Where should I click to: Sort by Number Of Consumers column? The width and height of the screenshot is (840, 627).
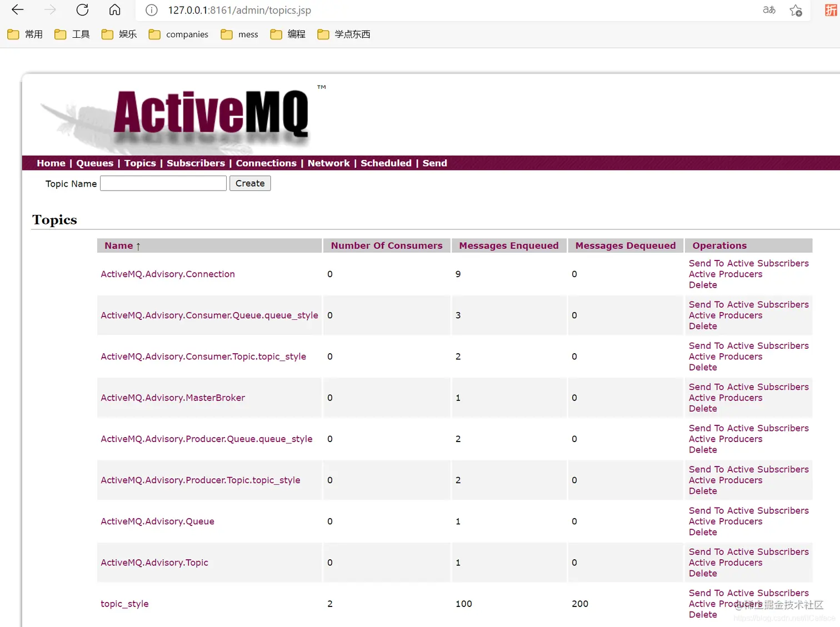(387, 245)
